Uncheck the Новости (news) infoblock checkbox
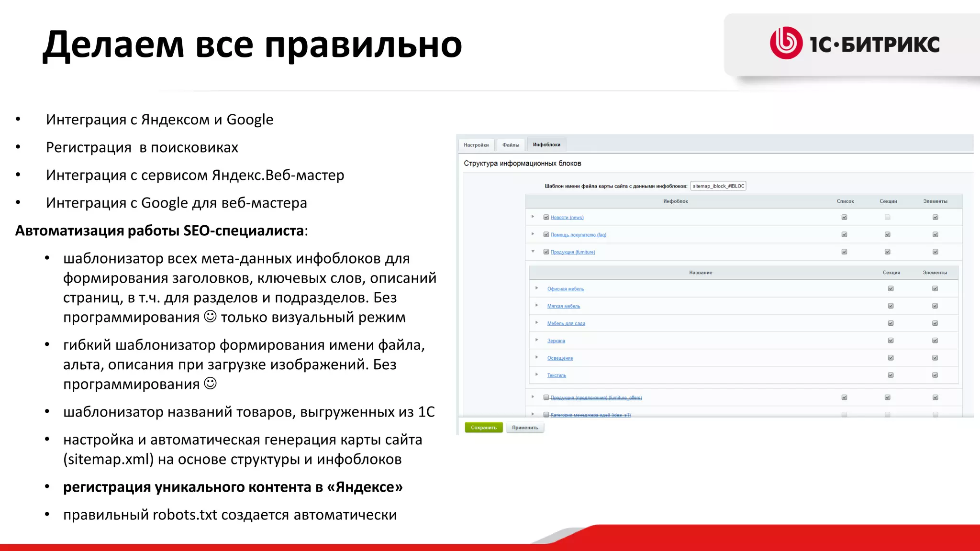The image size is (980, 551). pos(546,217)
